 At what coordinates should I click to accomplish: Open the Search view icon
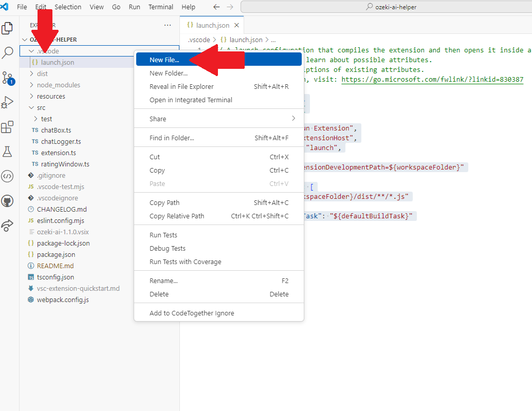click(7, 52)
